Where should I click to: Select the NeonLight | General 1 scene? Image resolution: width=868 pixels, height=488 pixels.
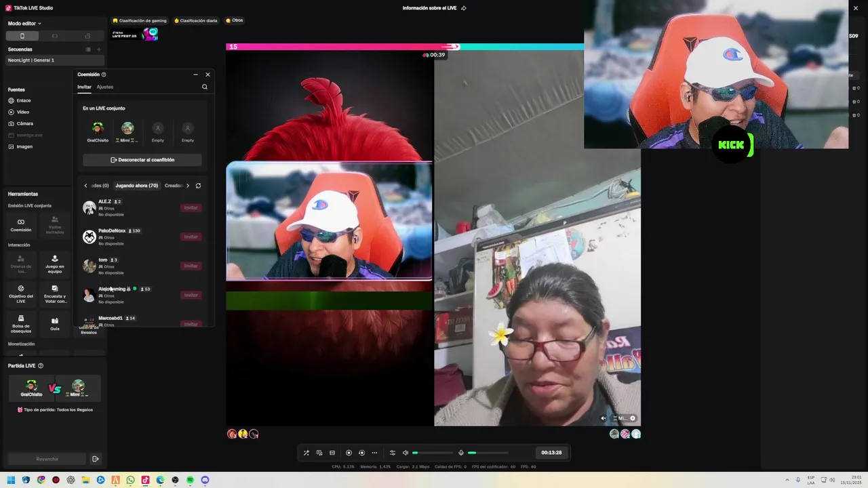[56, 60]
